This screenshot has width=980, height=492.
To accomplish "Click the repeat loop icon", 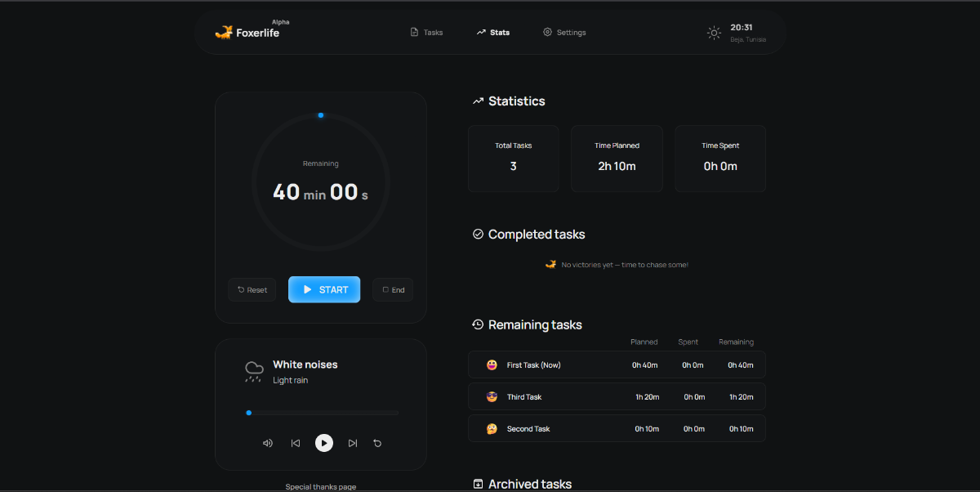I will coord(377,443).
